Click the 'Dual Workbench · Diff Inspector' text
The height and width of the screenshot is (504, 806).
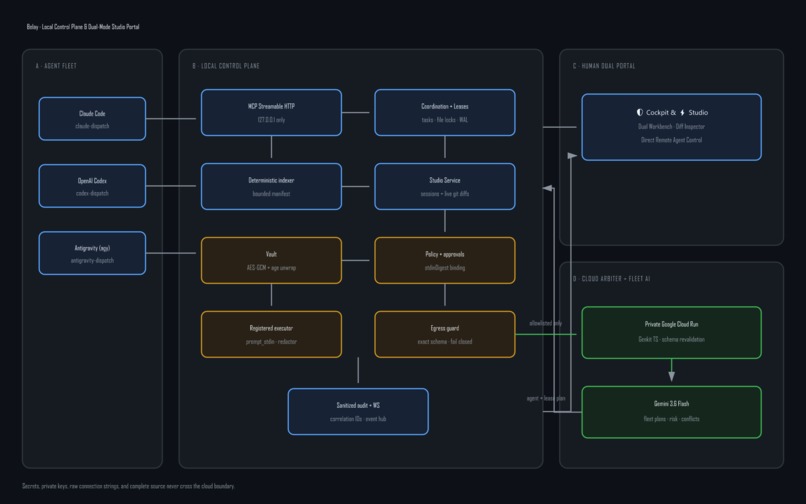(671, 127)
